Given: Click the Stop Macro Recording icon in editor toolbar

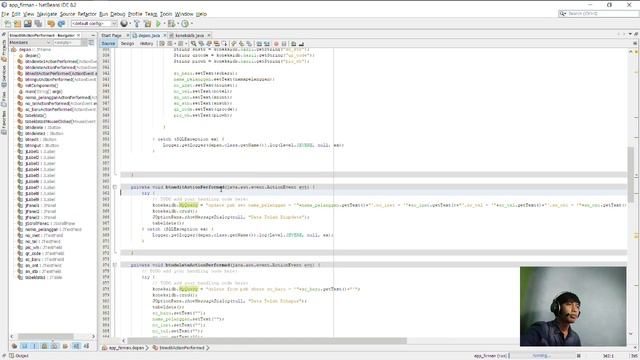Looking at the screenshot, I should 284,43.
